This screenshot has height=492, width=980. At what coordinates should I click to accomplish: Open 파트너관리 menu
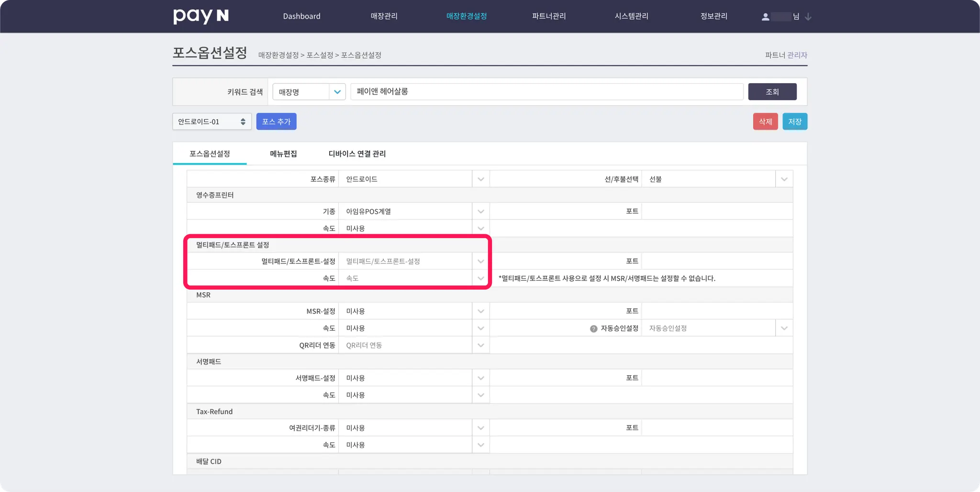[x=549, y=16]
